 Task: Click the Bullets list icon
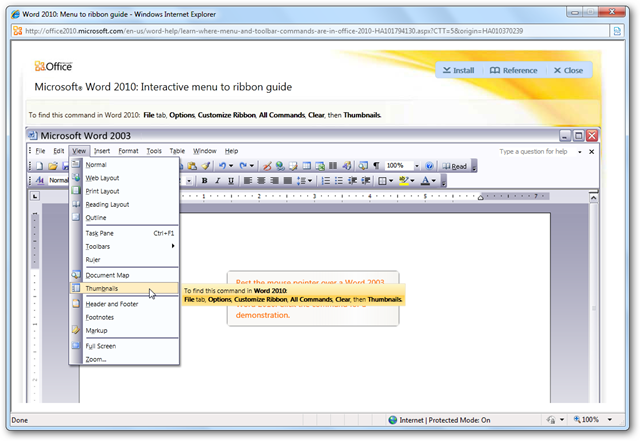point(339,180)
